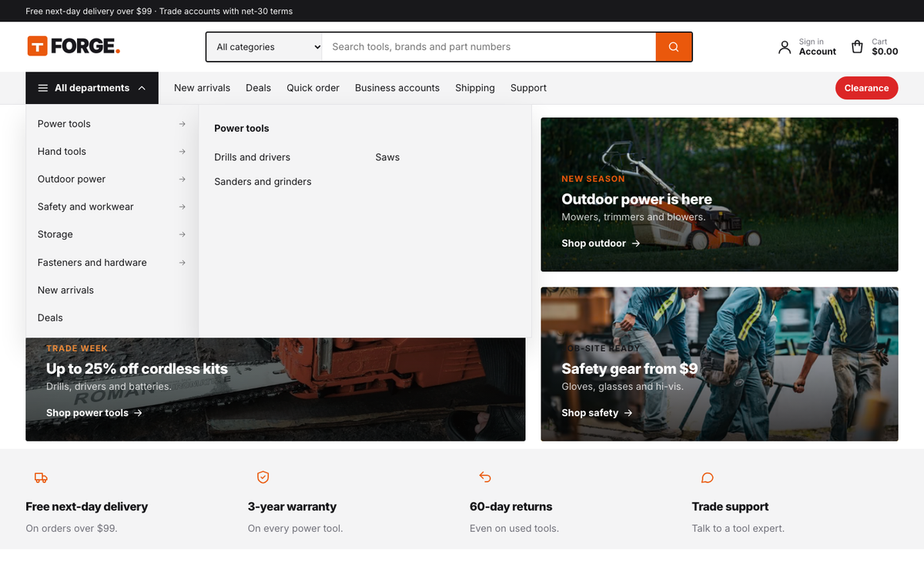Go to New arrivals in top nav
This screenshot has width=924, height=578.
pos(202,88)
